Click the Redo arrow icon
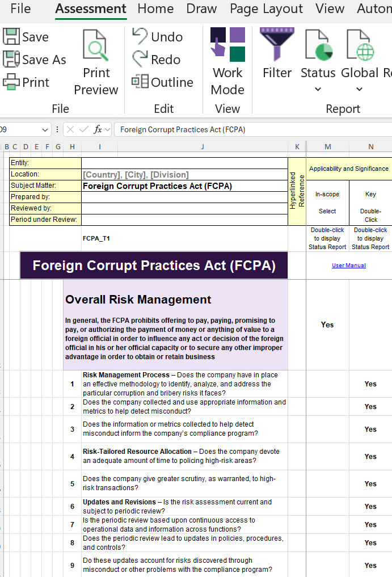The height and width of the screenshot is (577, 392). click(140, 60)
